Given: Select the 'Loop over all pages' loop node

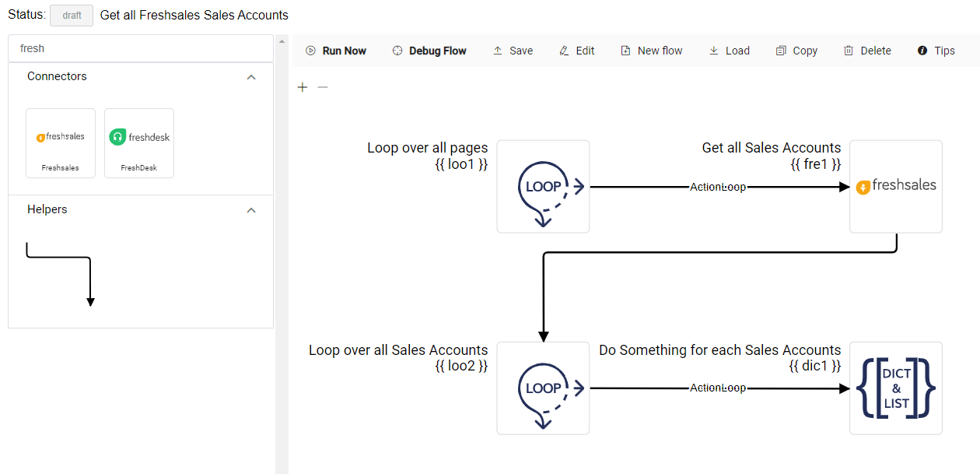Looking at the screenshot, I should pyautogui.click(x=543, y=186).
